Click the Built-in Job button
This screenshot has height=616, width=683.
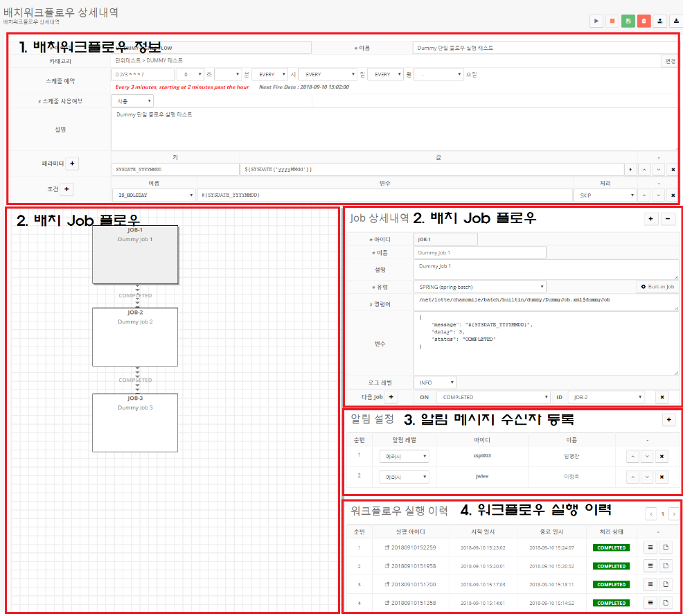pos(657,287)
